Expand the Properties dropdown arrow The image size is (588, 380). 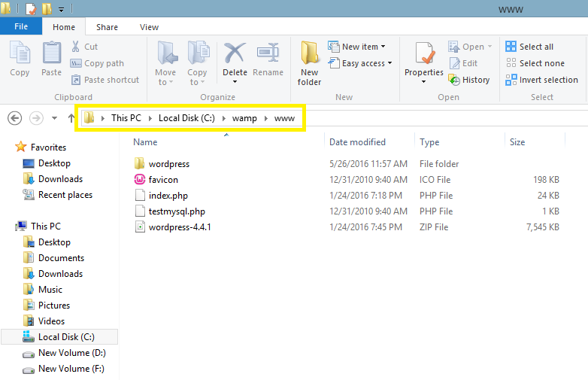click(424, 82)
